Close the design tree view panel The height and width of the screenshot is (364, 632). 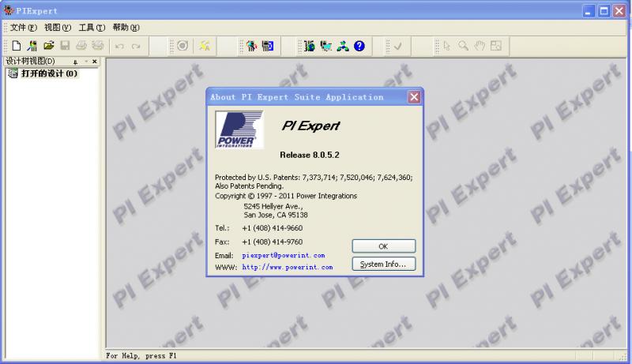click(x=95, y=62)
